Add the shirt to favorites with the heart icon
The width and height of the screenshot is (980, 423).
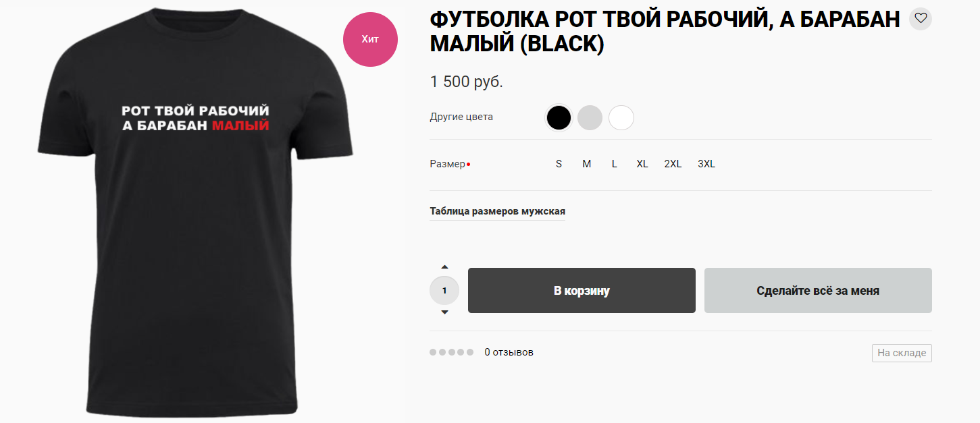[x=921, y=19]
